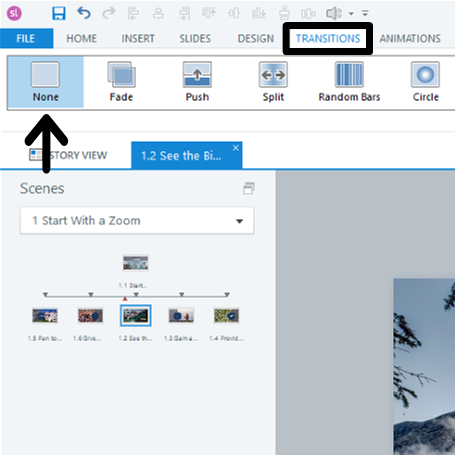Viewport: 455px width, 455px height.
Task: Expand the audio speaker dropdown arrow
Action: click(x=351, y=14)
